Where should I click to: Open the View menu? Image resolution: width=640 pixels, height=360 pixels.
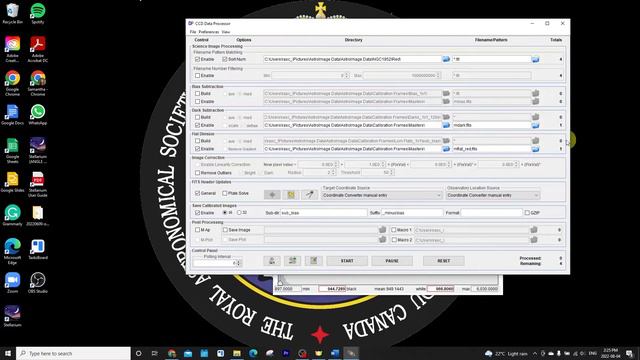pos(226,32)
